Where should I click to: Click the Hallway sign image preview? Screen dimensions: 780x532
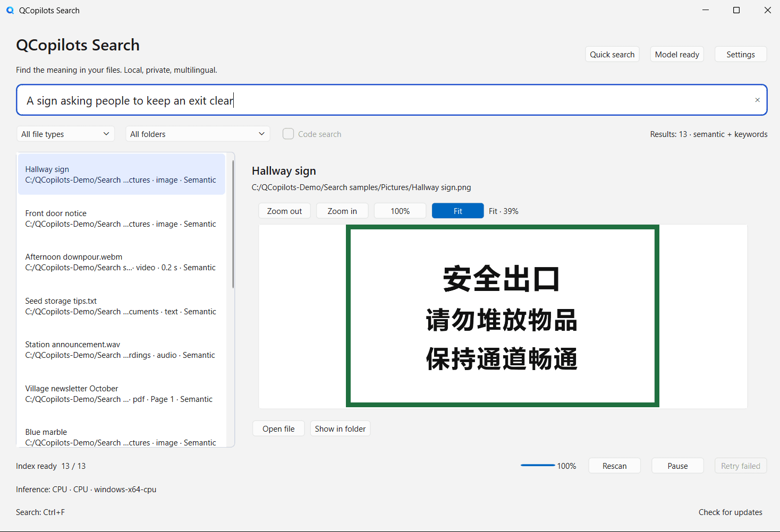503,316
